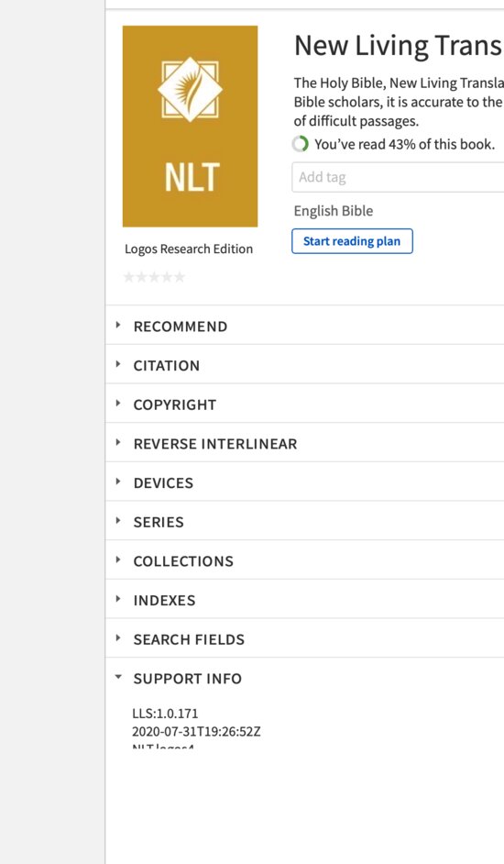Expand the Search Fields section

(304, 639)
